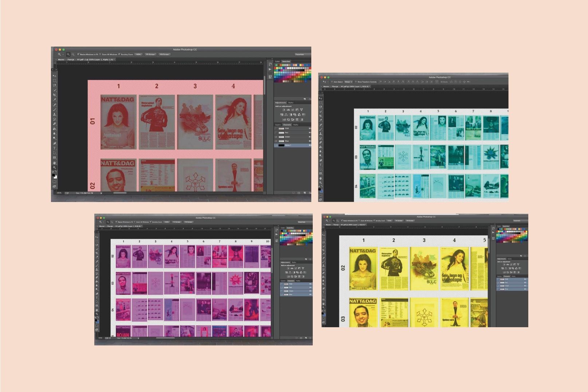Toggle Zoom All Windows in red-tinted window
This screenshot has width=588, height=392.
point(100,54)
